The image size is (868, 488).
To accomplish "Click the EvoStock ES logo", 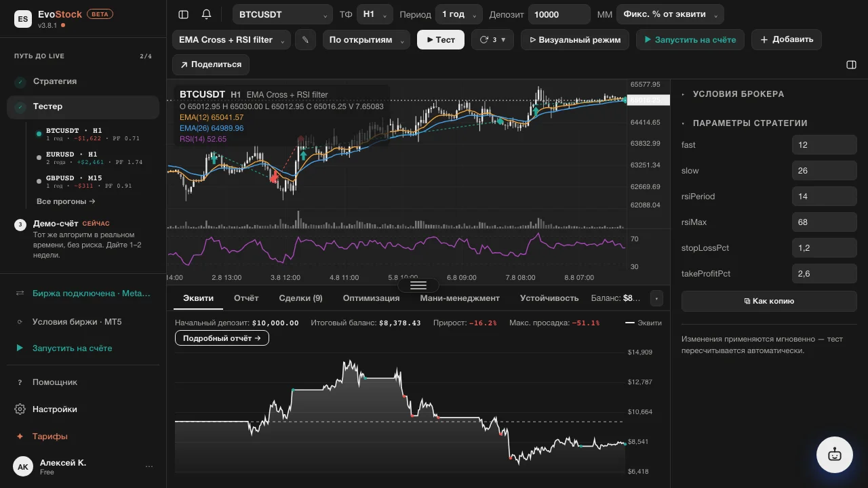I will [23, 19].
